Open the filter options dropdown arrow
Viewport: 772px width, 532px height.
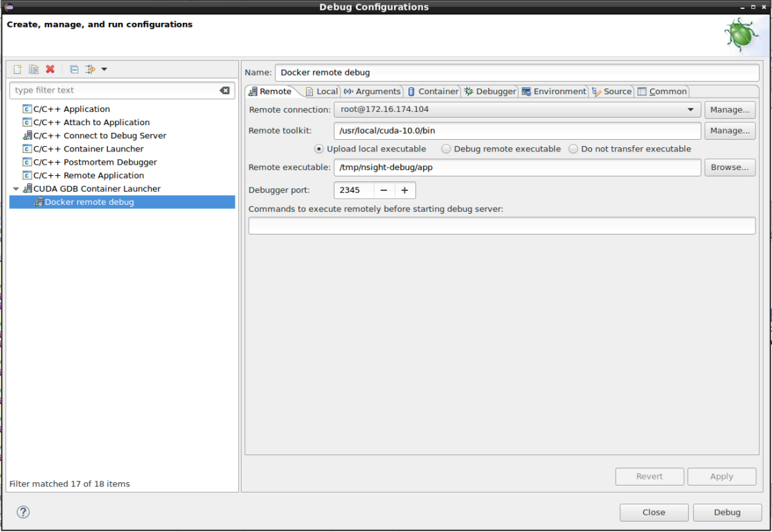coord(105,69)
